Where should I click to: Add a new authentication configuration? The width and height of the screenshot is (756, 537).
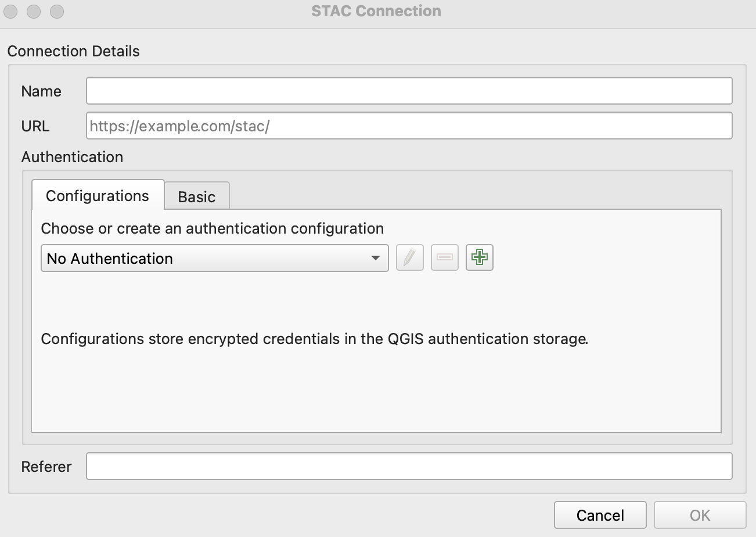479,257
